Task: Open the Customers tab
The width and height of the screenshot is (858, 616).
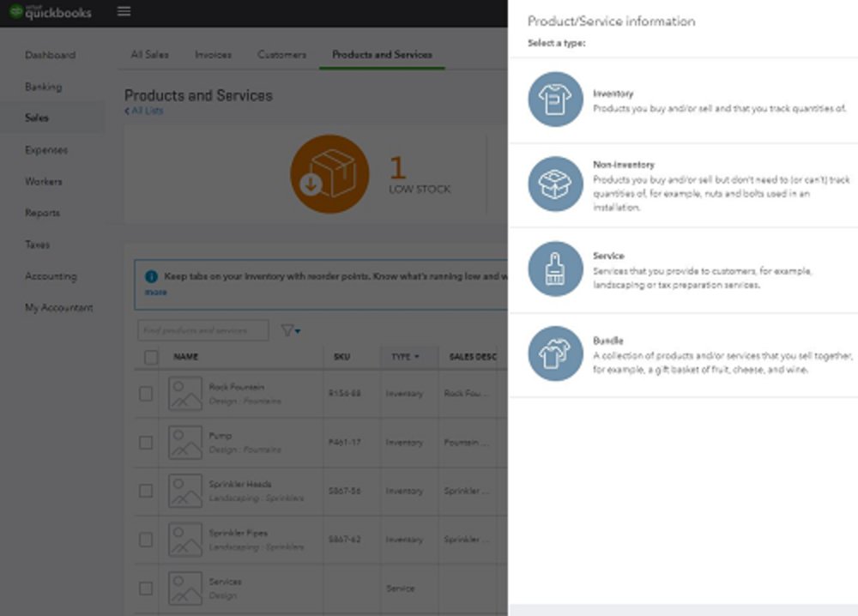Action: tap(281, 55)
